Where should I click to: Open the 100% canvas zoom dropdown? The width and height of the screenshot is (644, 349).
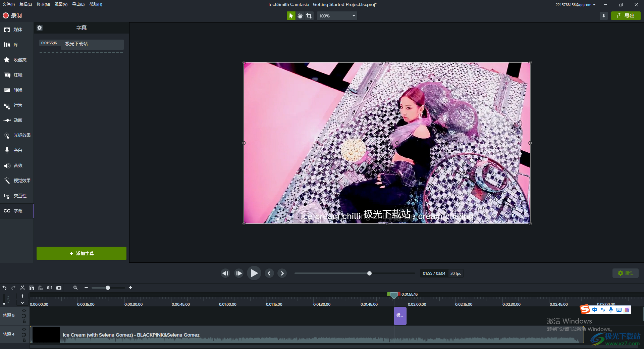point(337,16)
